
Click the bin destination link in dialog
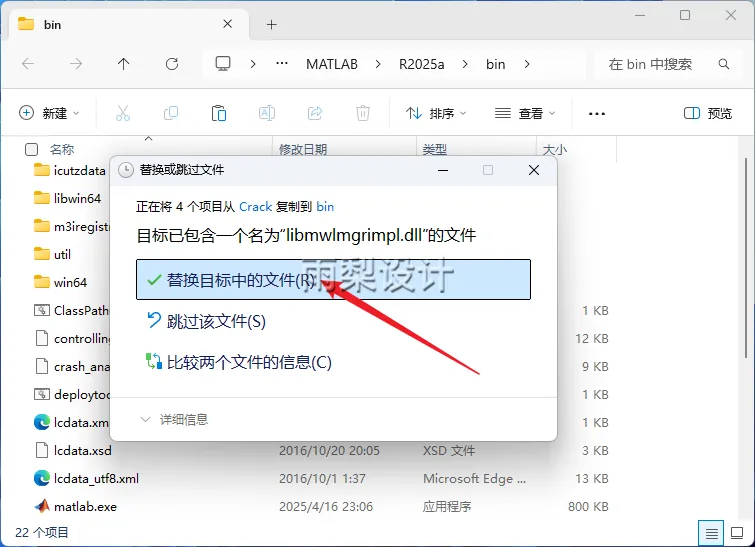click(x=325, y=207)
